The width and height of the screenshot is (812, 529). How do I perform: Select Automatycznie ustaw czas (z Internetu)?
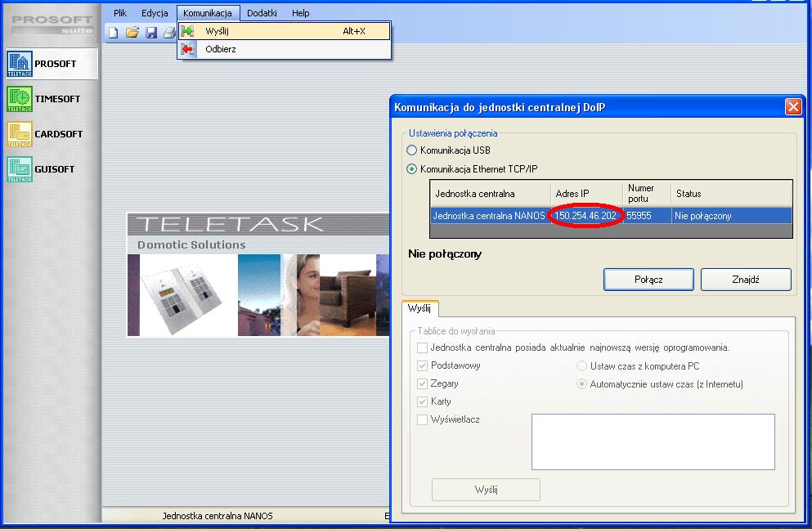click(581, 384)
